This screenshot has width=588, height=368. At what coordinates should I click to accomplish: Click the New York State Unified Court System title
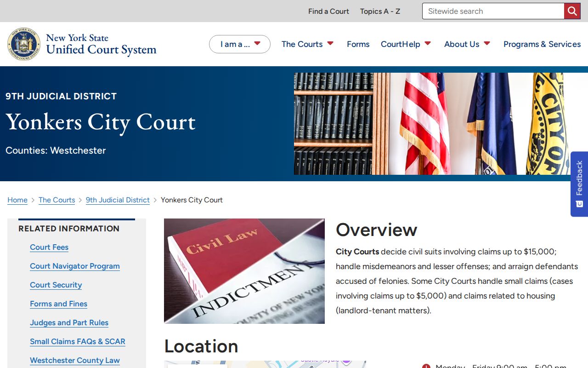[x=101, y=44]
